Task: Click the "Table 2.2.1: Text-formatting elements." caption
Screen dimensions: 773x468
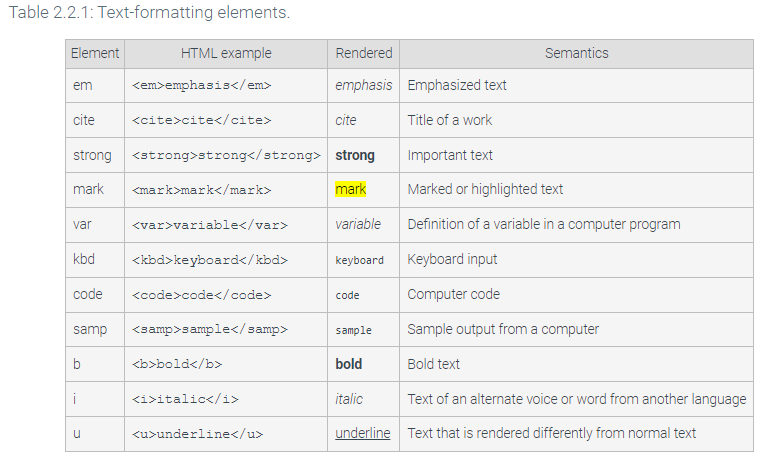Action: pyautogui.click(x=148, y=13)
